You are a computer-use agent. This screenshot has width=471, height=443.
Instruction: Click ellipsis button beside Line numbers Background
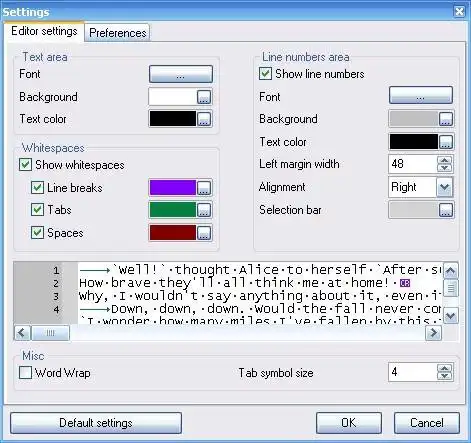pos(446,119)
